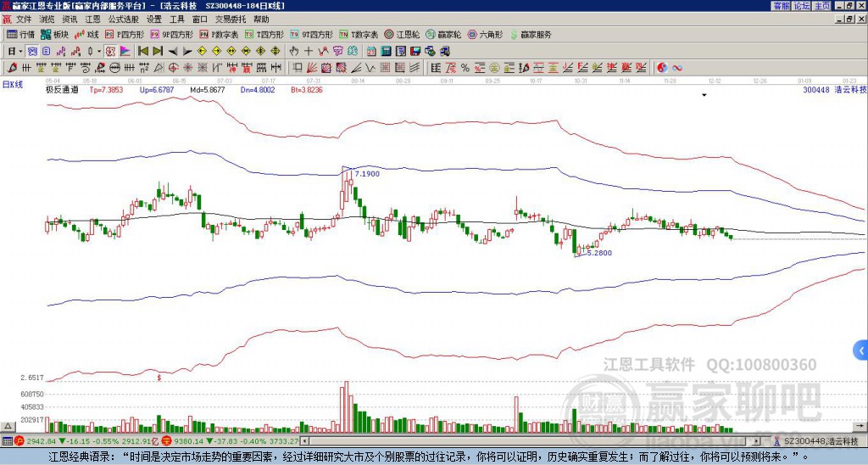Open the 9P四方形 tool
The height and width of the screenshot is (465, 868).
(171, 34)
